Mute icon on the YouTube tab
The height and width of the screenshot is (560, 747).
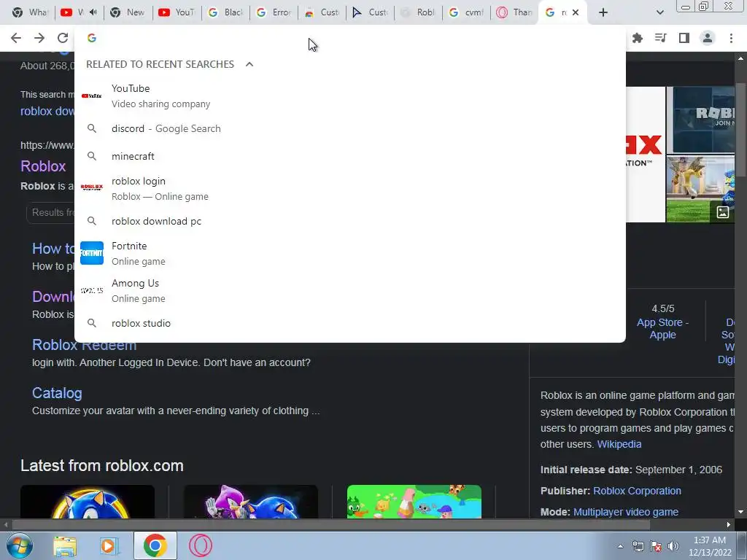[93, 12]
